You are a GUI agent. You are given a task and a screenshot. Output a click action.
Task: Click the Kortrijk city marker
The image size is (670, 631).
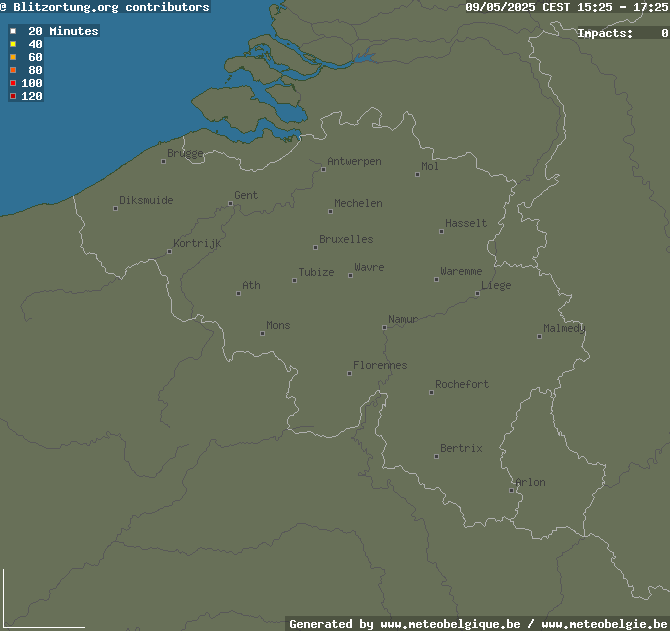pos(170,252)
